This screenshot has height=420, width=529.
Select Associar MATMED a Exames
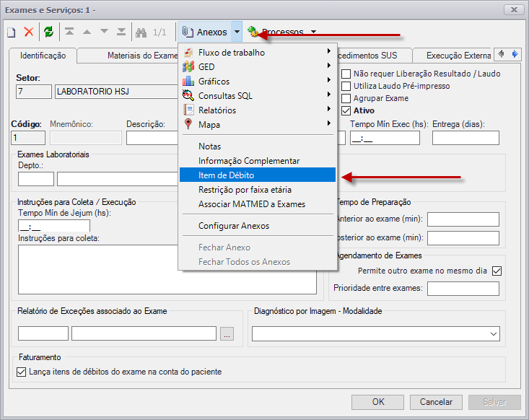pos(258,204)
